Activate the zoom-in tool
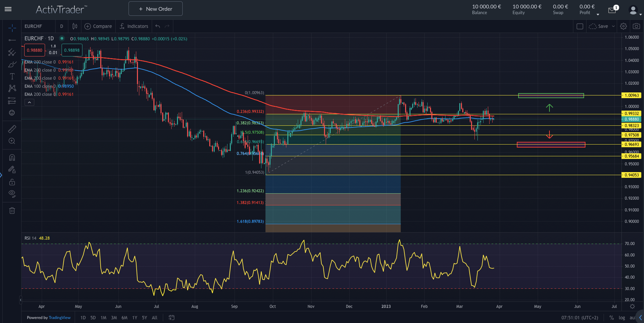Screen dimensions: 644x323 tap(12, 141)
